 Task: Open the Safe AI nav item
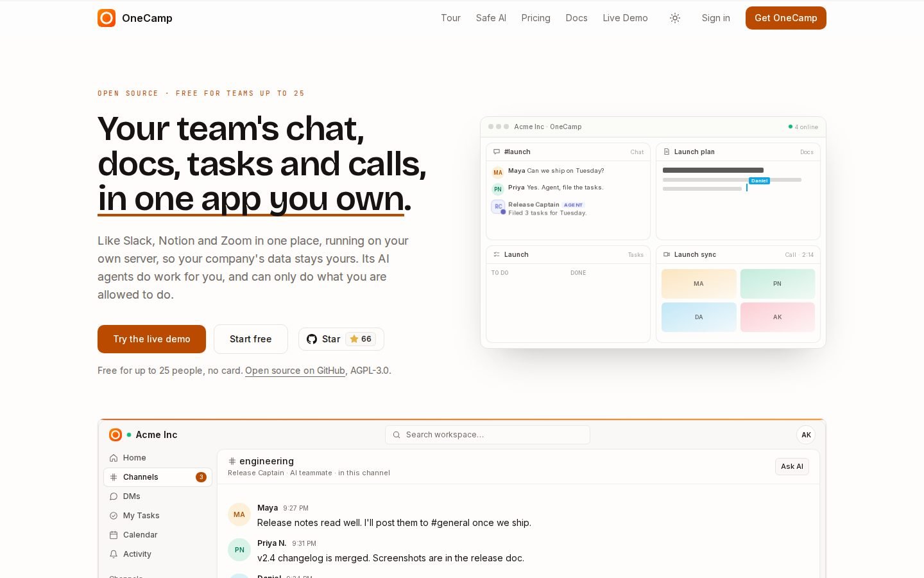point(491,18)
